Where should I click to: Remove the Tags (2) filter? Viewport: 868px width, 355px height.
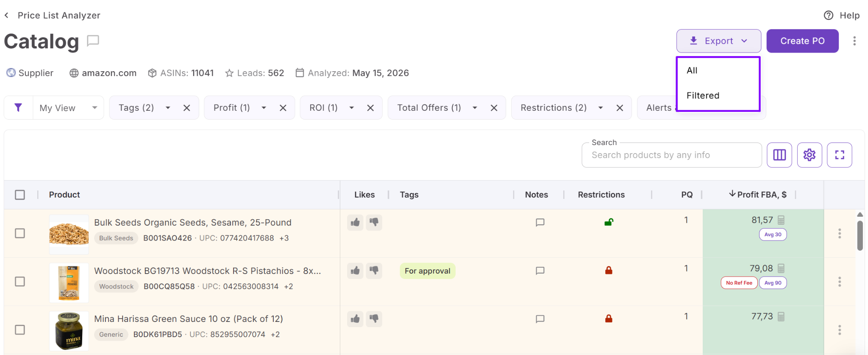[x=186, y=108]
